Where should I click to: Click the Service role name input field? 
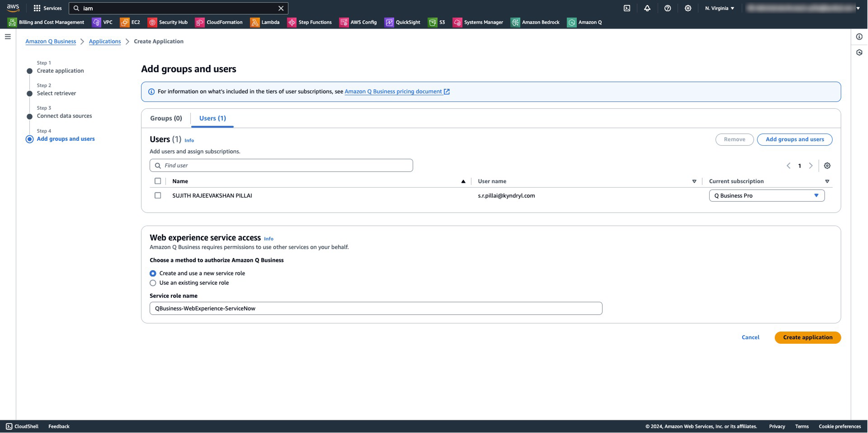(376, 308)
